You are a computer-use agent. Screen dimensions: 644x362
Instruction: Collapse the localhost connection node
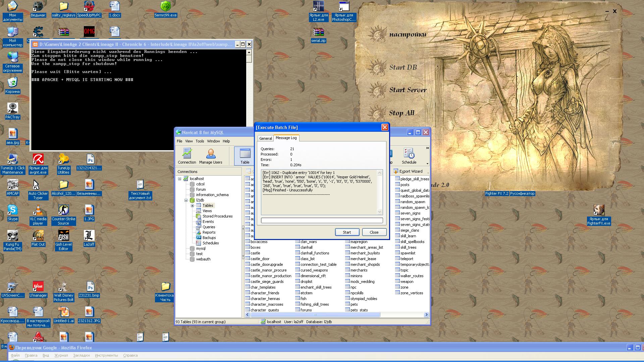[x=180, y=179]
